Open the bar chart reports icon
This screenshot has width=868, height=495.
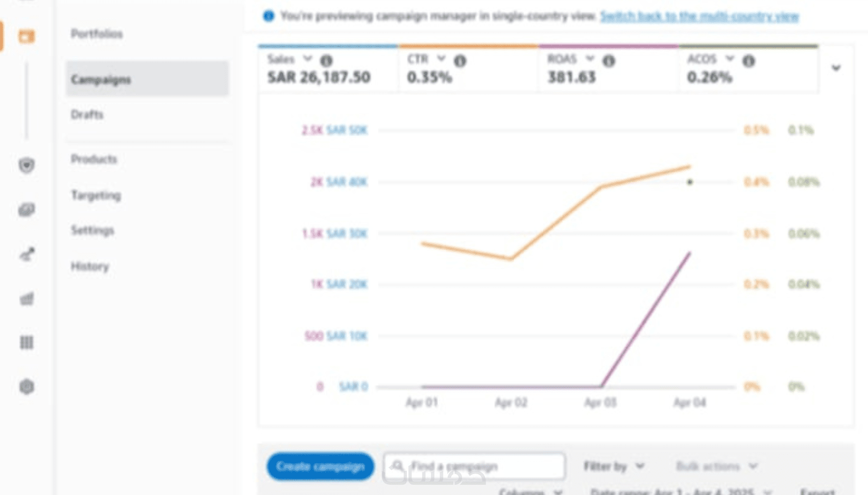click(27, 299)
